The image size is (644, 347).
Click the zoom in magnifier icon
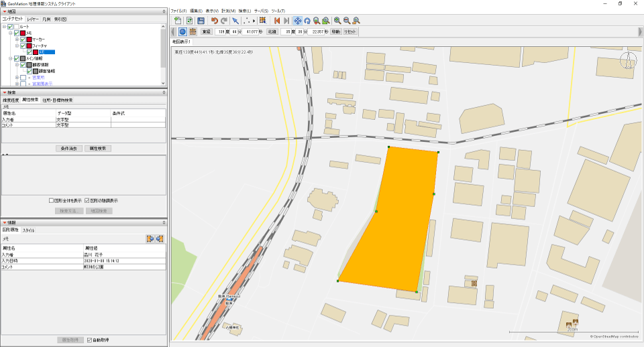(x=337, y=21)
